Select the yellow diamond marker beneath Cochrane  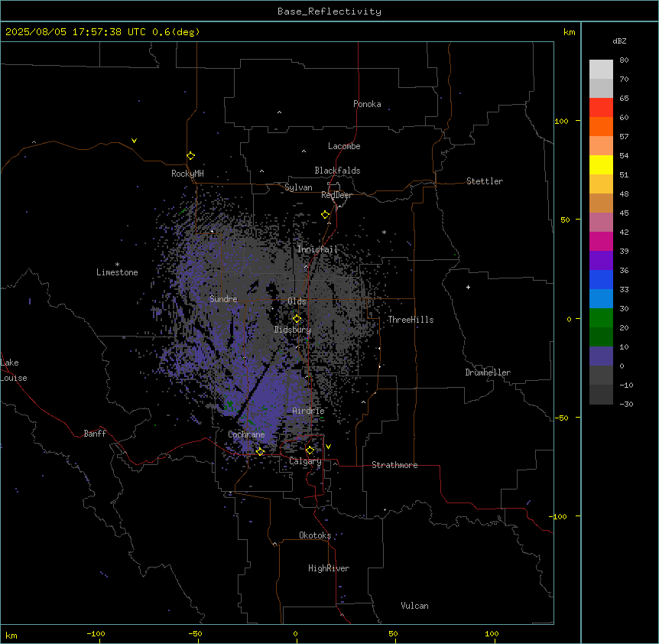tap(260, 451)
